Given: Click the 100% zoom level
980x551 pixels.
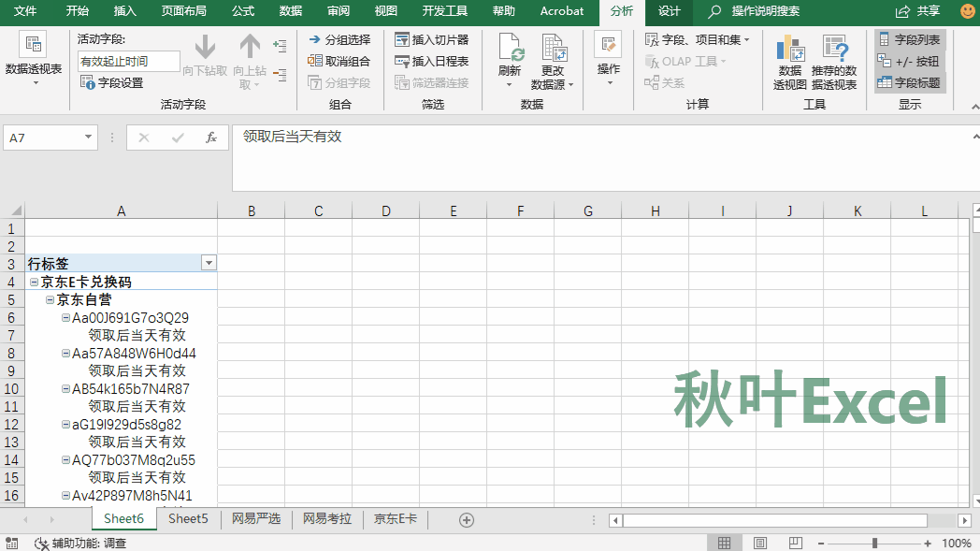Looking at the screenshot, I should [x=957, y=543].
